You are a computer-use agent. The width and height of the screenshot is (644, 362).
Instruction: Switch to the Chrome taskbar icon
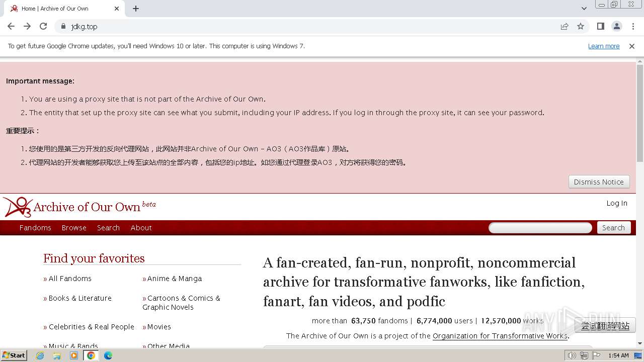click(x=91, y=355)
